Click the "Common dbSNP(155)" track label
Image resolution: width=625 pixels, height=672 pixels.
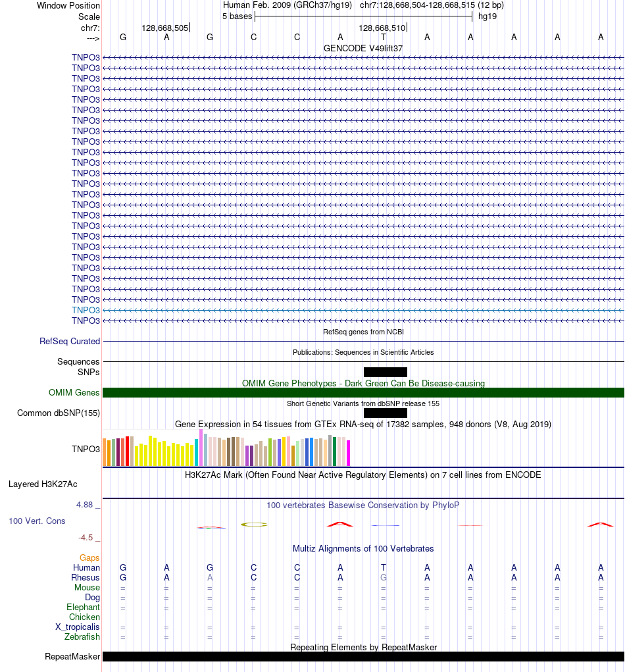(59, 413)
